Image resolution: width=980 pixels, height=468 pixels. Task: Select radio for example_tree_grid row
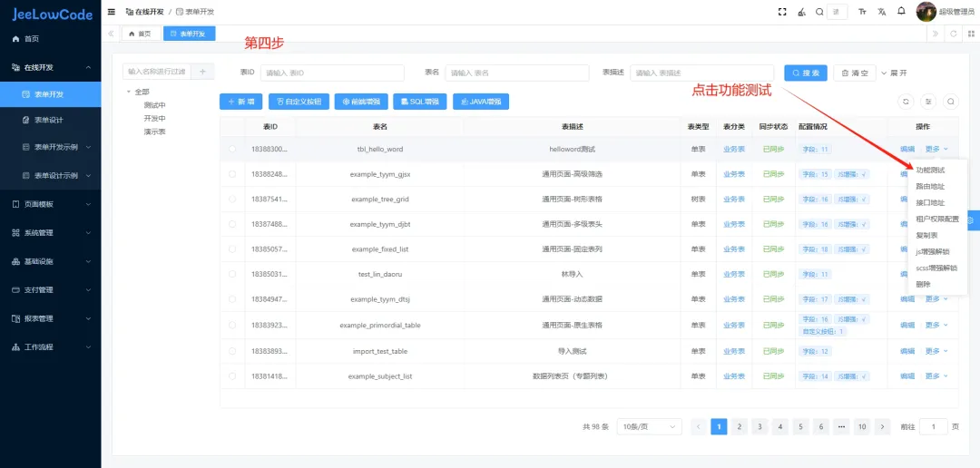pyautogui.click(x=232, y=199)
